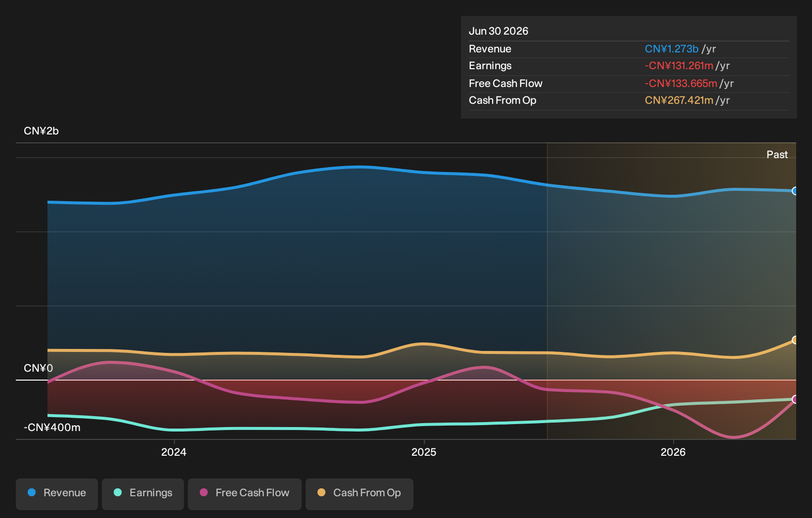This screenshot has height=518, width=812.
Task: Click the Revenue row label in tooltip
Action: click(x=490, y=49)
